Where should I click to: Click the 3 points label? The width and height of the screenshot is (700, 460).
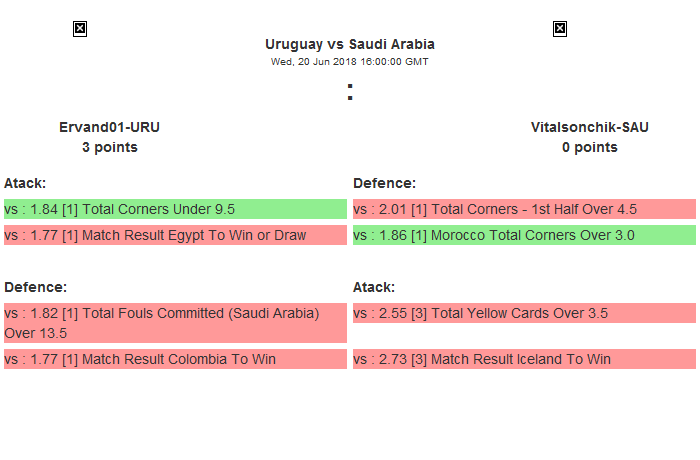[x=110, y=147]
